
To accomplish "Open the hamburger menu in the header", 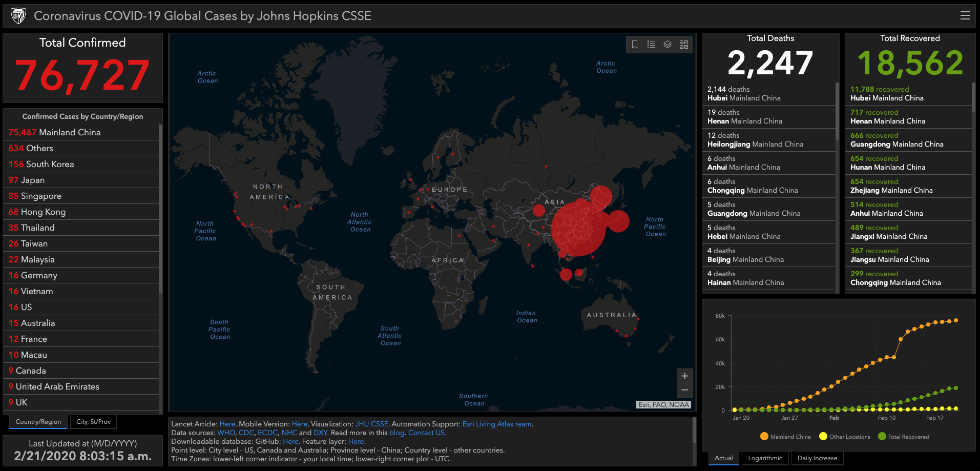I will click(x=965, y=16).
